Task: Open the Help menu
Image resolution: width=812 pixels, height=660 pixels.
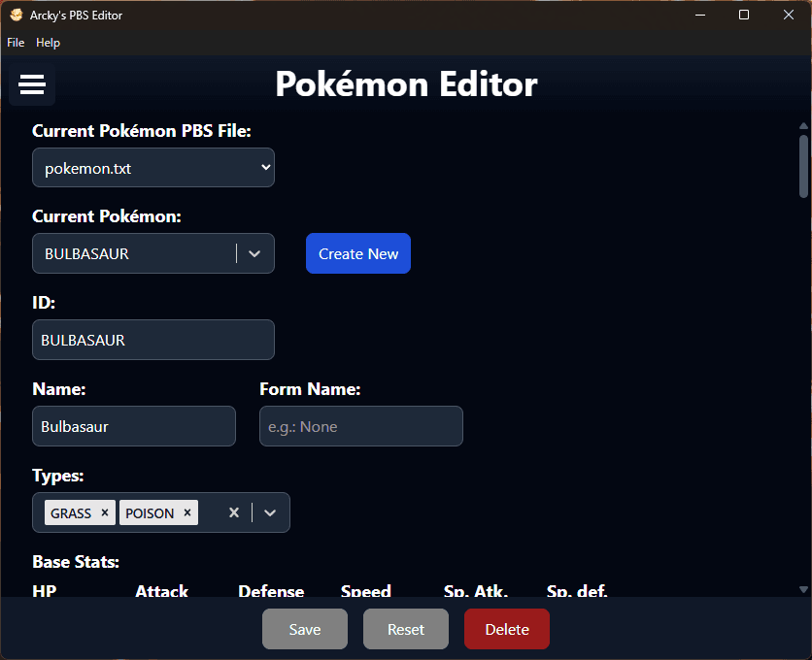Action: tap(48, 43)
